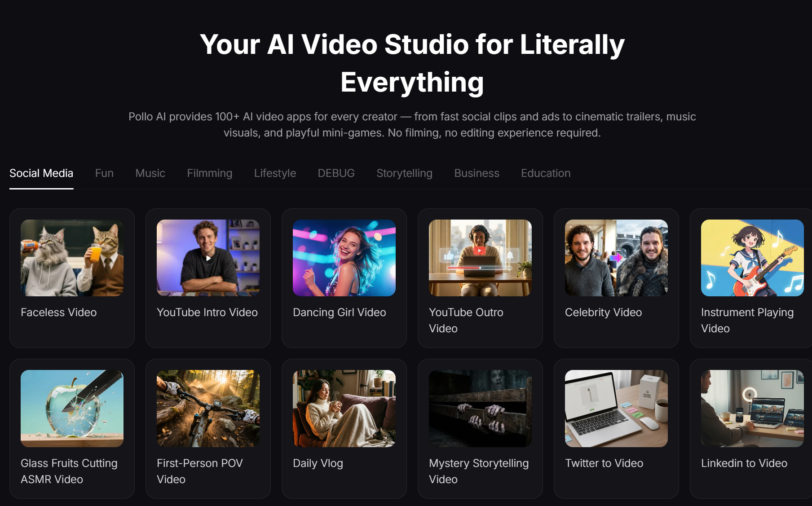This screenshot has width=812, height=506.
Task: Select the Lifestyle category tab
Action: click(x=275, y=173)
